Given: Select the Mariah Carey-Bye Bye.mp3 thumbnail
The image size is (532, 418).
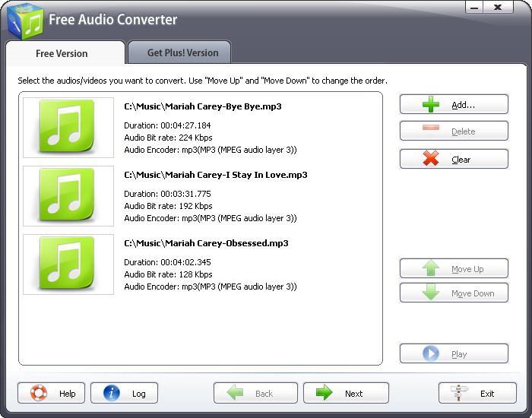Looking at the screenshot, I should click(68, 127).
